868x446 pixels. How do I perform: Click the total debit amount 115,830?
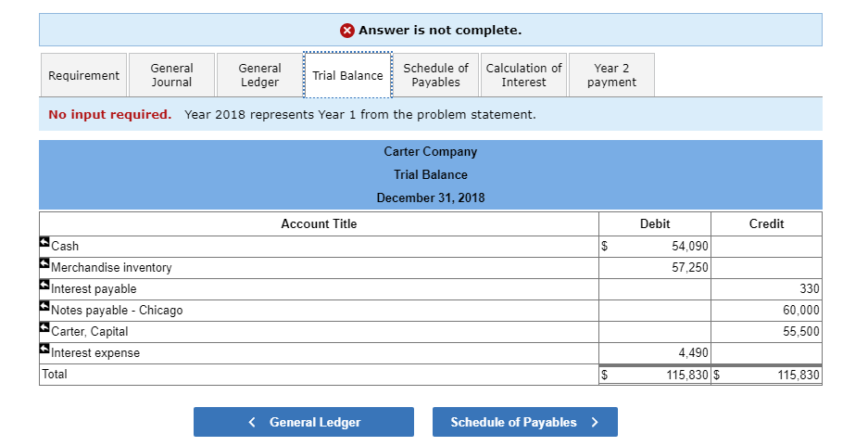pyautogui.click(x=687, y=376)
